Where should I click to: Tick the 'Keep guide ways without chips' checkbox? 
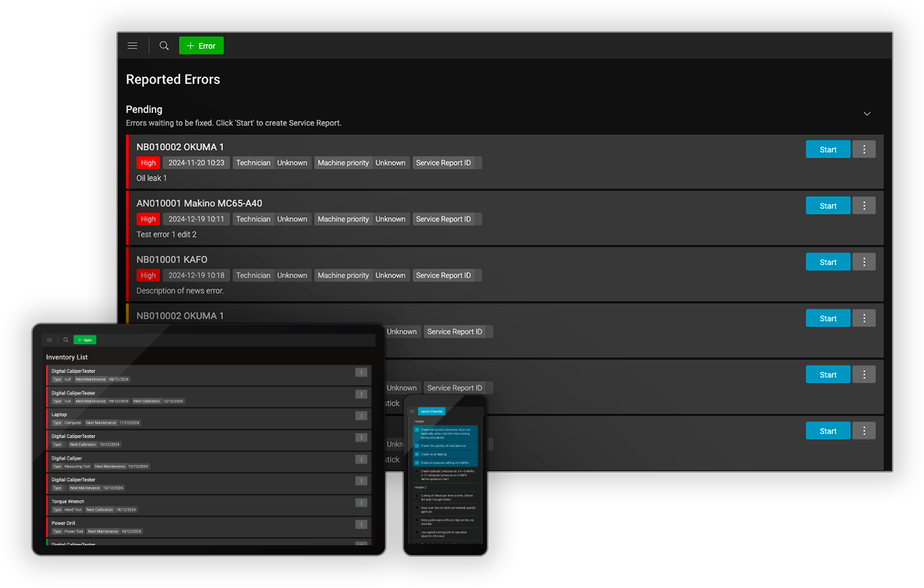click(x=417, y=520)
